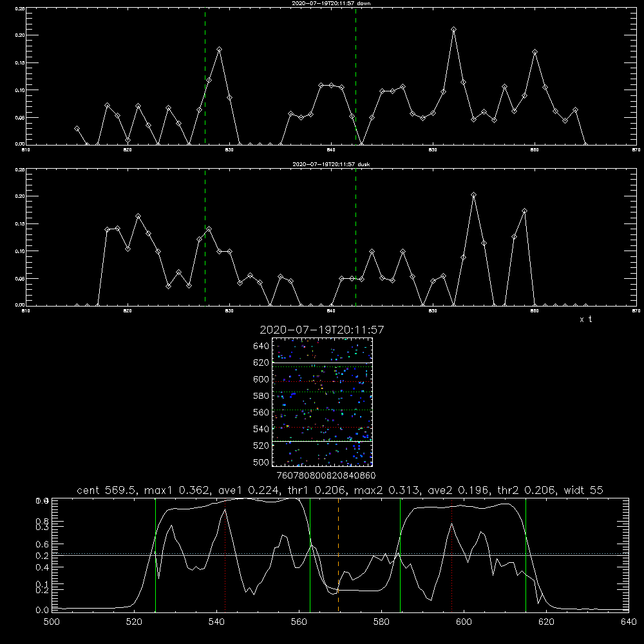Screen dimensions: 644x644
Task: Click the 820 x-axis label under dusk plot
Action: point(128,311)
